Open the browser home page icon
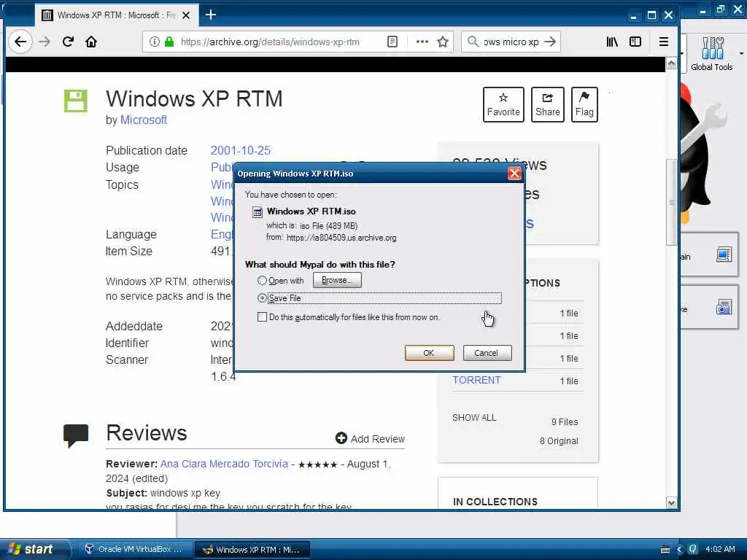 [91, 42]
